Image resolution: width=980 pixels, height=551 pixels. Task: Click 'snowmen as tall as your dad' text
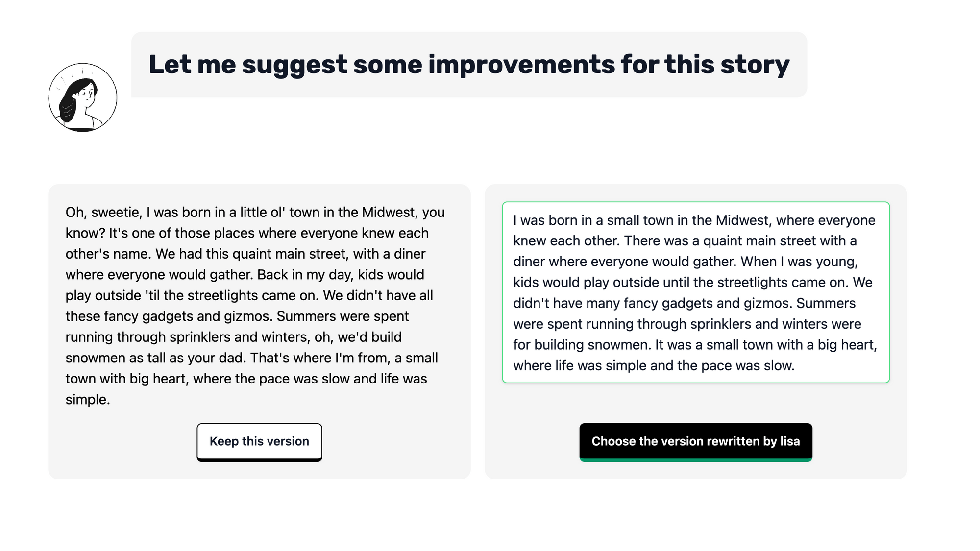click(x=155, y=358)
